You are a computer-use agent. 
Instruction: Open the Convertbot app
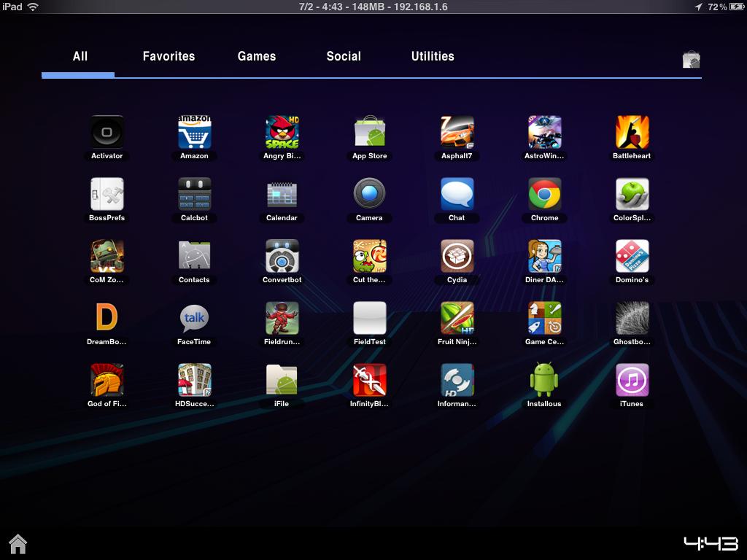(x=282, y=256)
